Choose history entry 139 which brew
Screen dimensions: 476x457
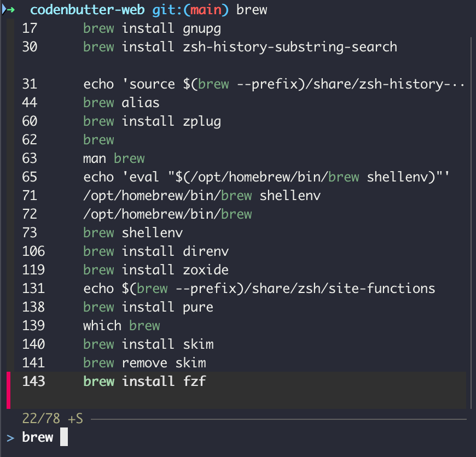click(x=121, y=326)
